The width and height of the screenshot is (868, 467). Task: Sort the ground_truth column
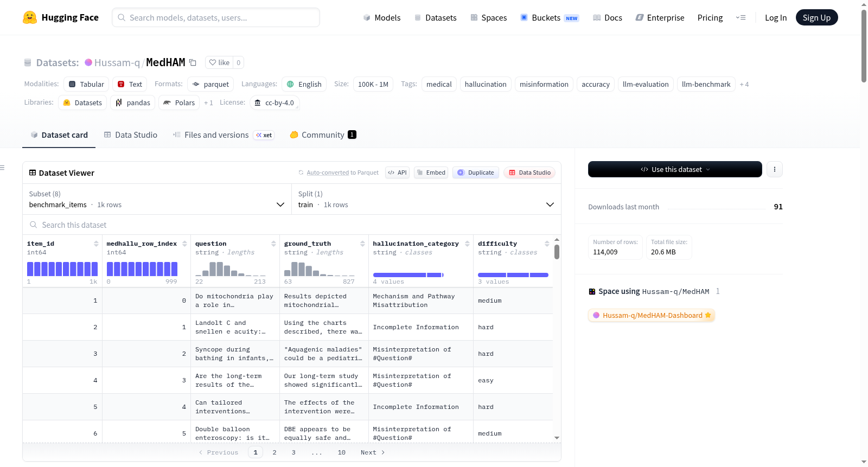tap(363, 244)
